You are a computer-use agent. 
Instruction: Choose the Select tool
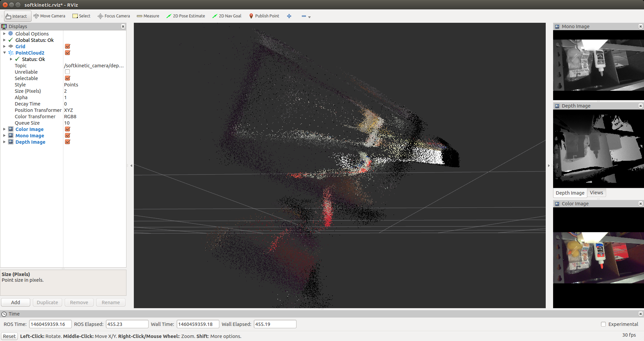click(x=82, y=16)
